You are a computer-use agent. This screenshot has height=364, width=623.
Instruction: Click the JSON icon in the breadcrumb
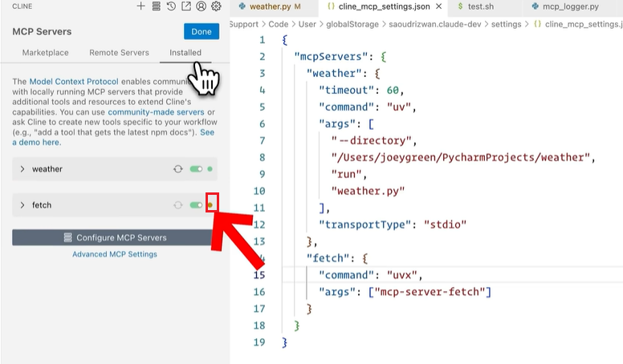[537, 24]
